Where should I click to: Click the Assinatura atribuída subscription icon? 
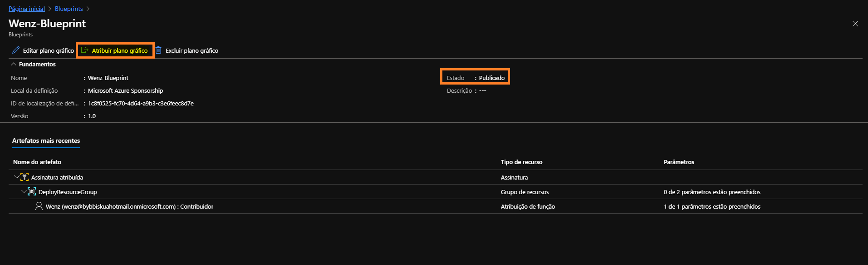tap(25, 177)
